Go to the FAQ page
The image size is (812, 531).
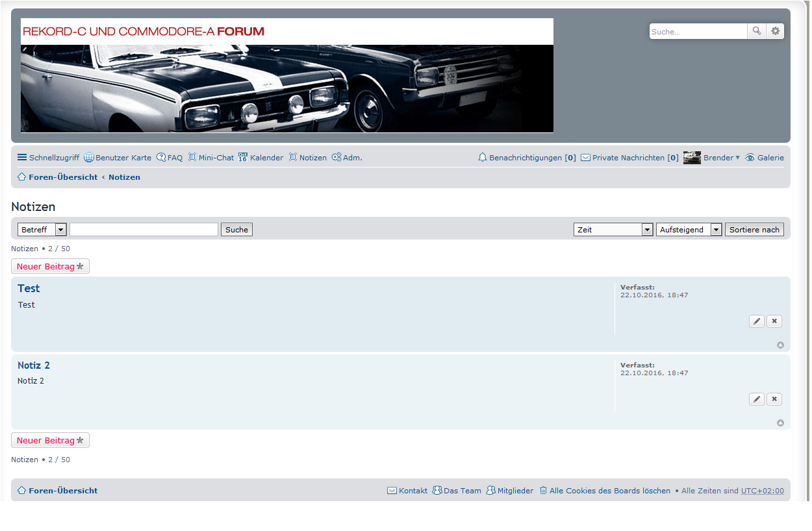170,158
